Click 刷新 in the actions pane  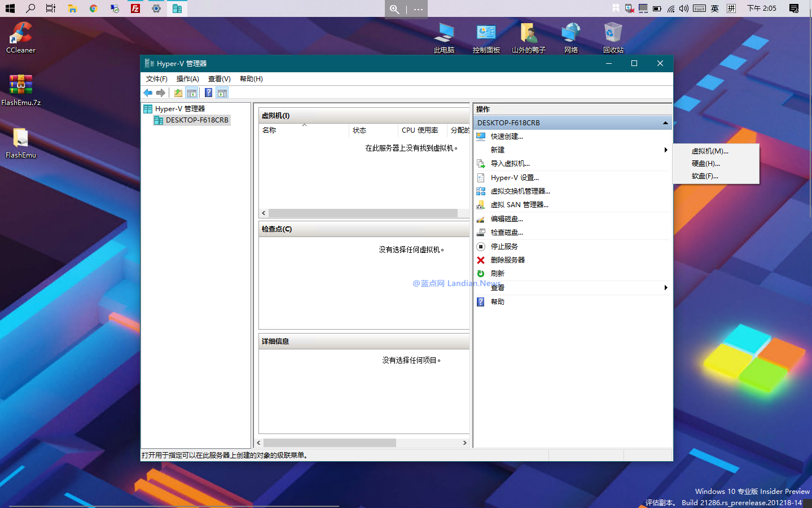[497, 274]
